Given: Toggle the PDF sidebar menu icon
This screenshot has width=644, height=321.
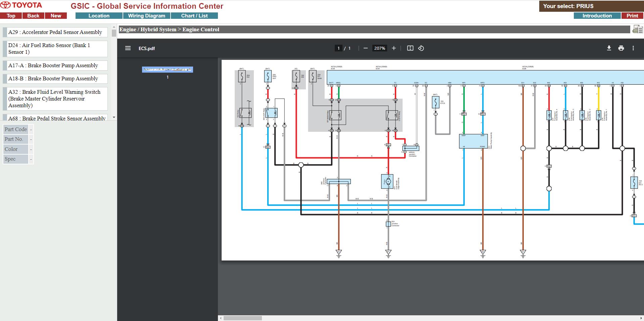Looking at the screenshot, I should [128, 48].
